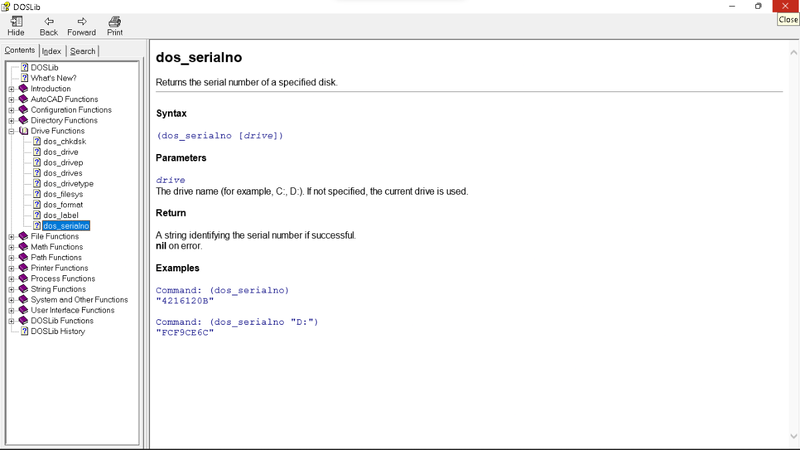This screenshot has width=800, height=450.
Task: Switch to the Index tab
Action: tap(51, 51)
